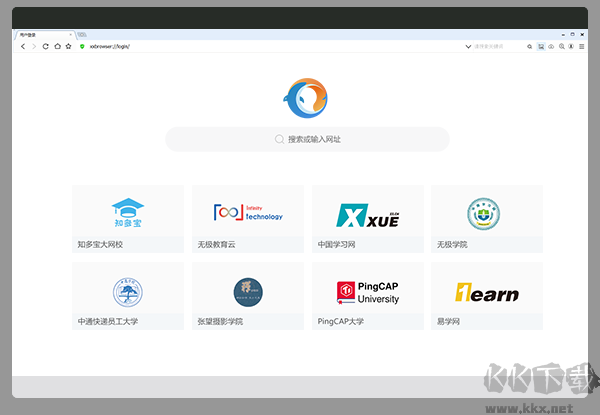The height and width of the screenshot is (415, 600).
Task: Select the 用户登录 tab
Action: [44, 35]
